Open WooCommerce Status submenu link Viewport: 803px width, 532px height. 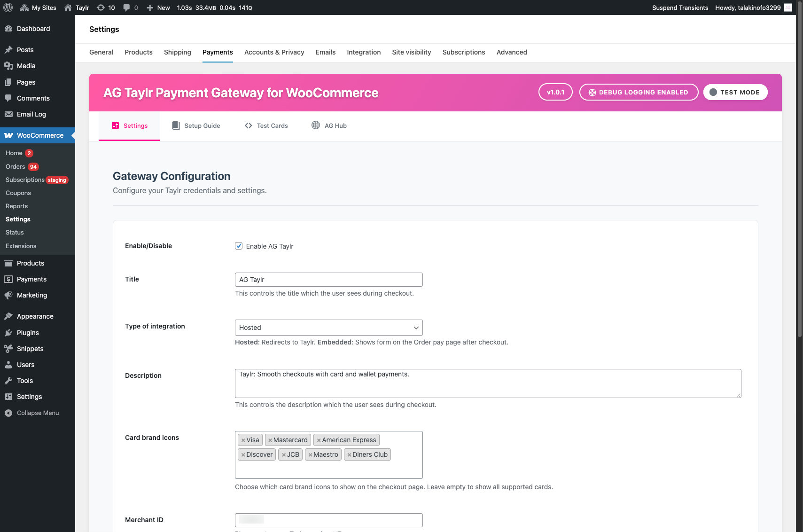(15, 233)
